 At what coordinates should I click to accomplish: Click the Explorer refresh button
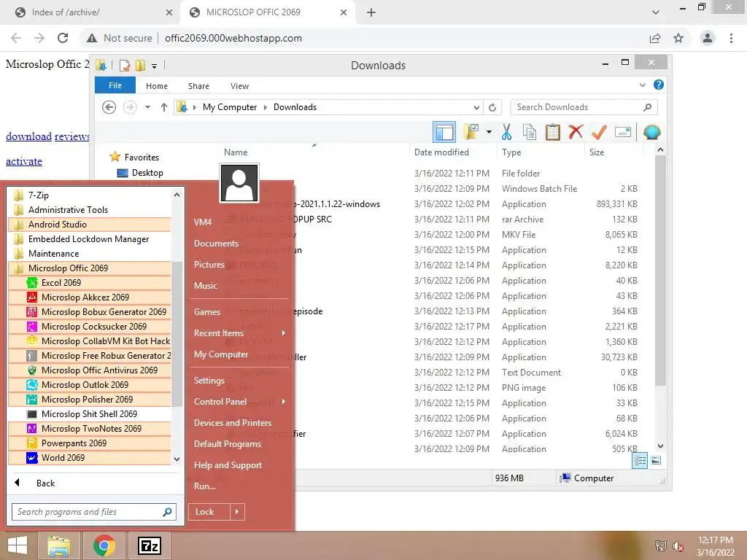click(492, 108)
